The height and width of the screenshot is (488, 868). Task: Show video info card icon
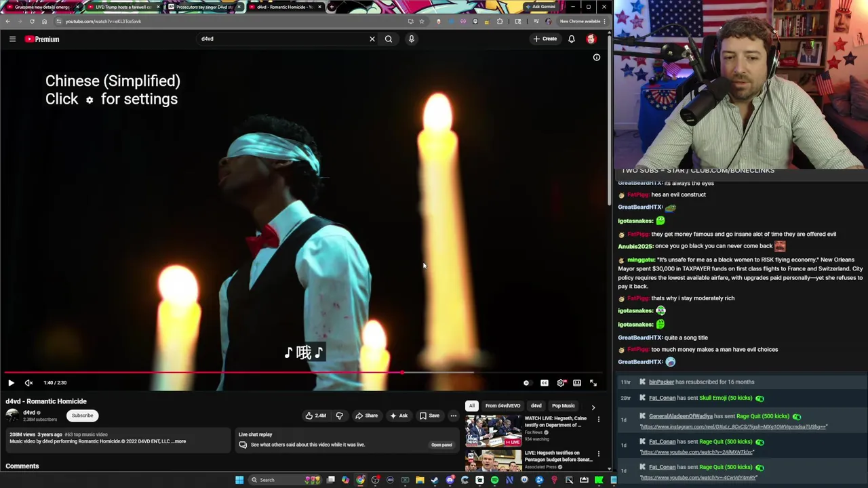tap(597, 58)
